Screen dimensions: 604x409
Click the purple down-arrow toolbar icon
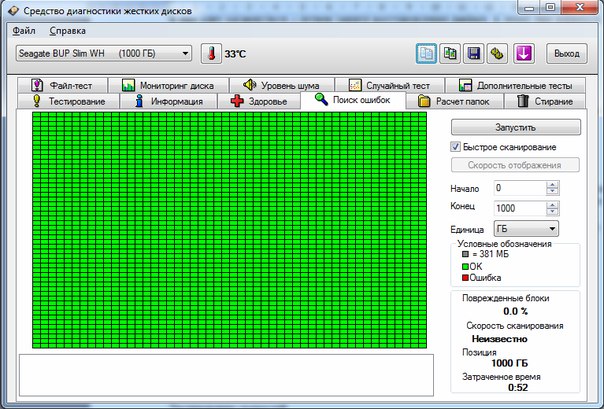[x=524, y=53]
